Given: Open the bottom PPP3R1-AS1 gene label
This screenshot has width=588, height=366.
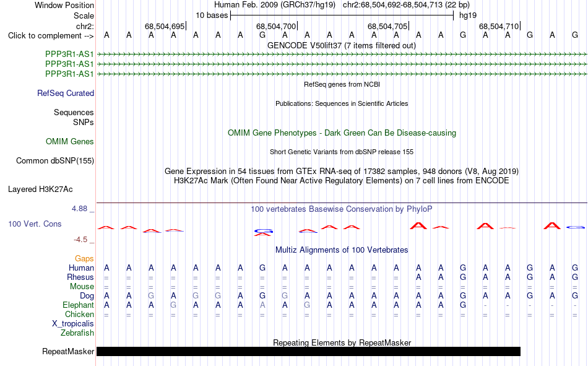Looking at the screenshot, I should [69, 74].
